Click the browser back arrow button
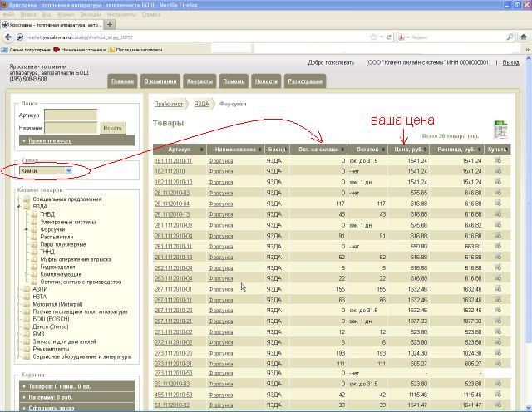The height and width of the screenshot is (412, 532). [x=7, y=37]
